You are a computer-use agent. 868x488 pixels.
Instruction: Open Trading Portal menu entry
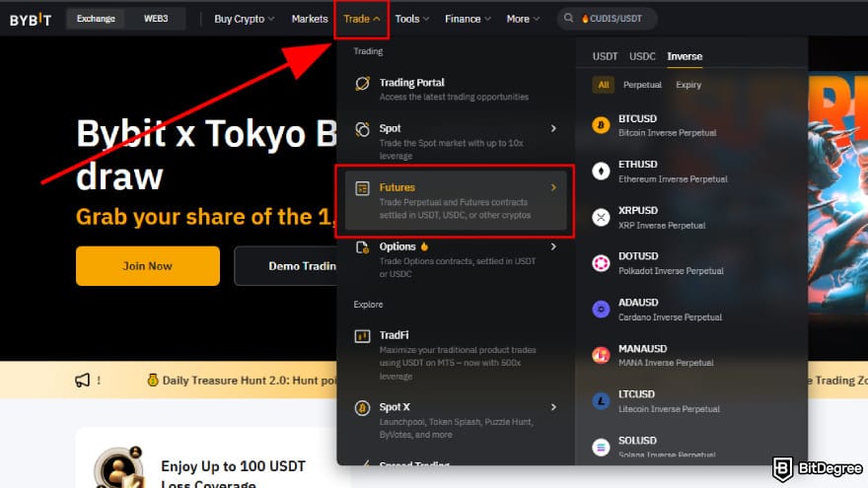point(456,89)
